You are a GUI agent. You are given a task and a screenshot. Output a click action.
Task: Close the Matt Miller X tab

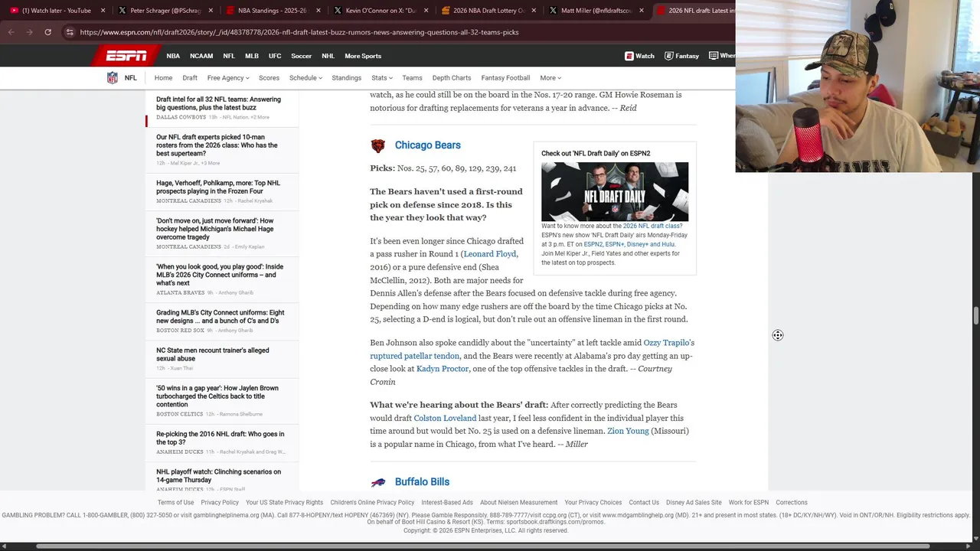coord(642,11)
